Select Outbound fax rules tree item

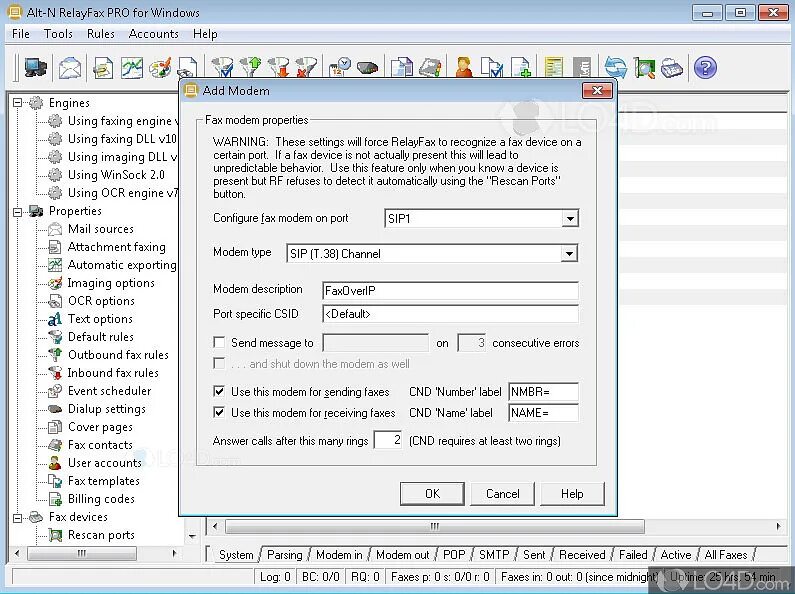pyautogui.click(x=118, y=355)
